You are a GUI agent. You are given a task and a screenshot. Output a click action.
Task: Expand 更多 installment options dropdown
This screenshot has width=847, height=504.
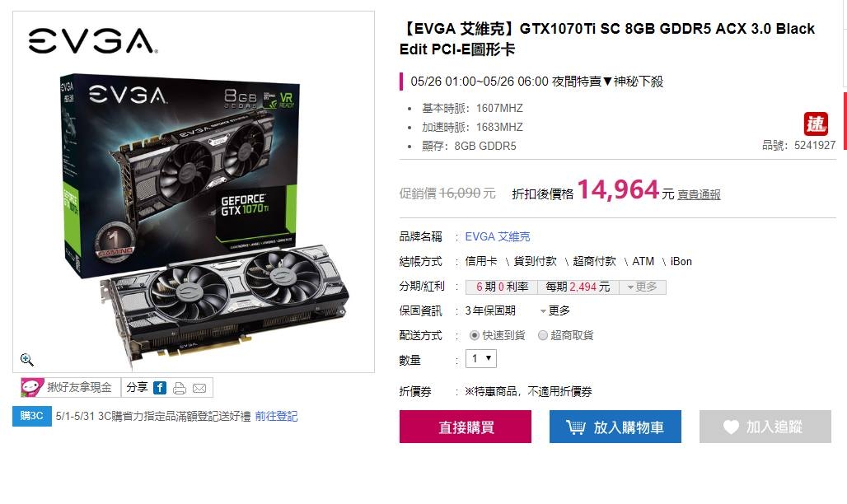point(643,287)
